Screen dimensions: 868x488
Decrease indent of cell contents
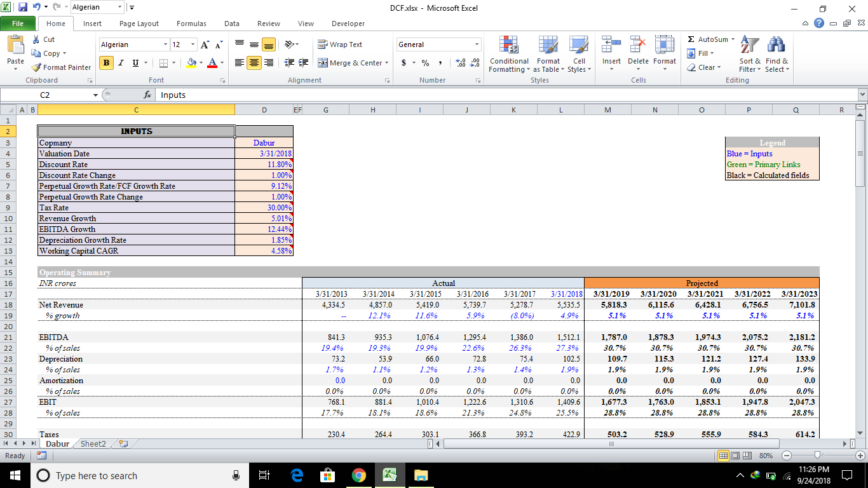point(289,63)
